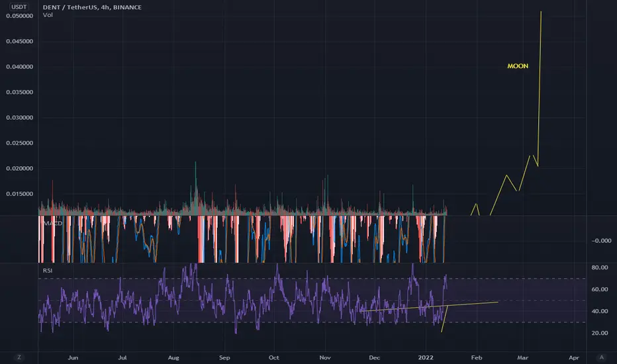Image resolution: width=617 pixels, height=364 pixels.
Task: Select the yellow RSI trendline drawing
Action: tap(429, 307)
